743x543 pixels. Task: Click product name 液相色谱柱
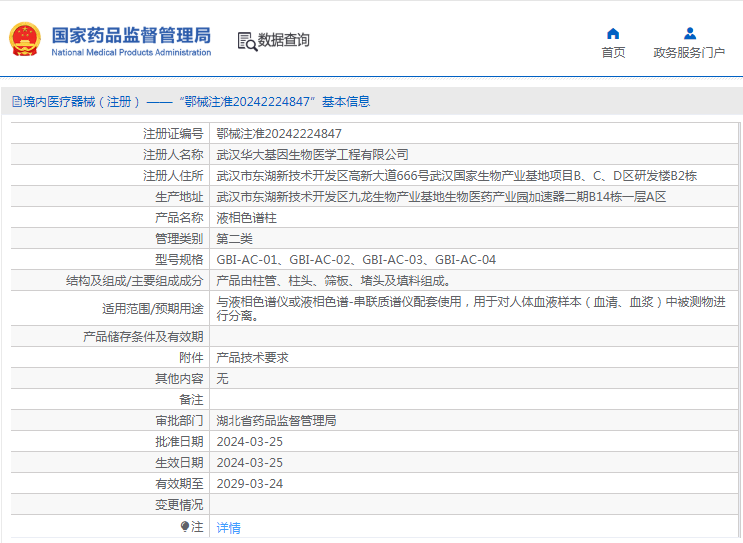[x=246, y=218]
